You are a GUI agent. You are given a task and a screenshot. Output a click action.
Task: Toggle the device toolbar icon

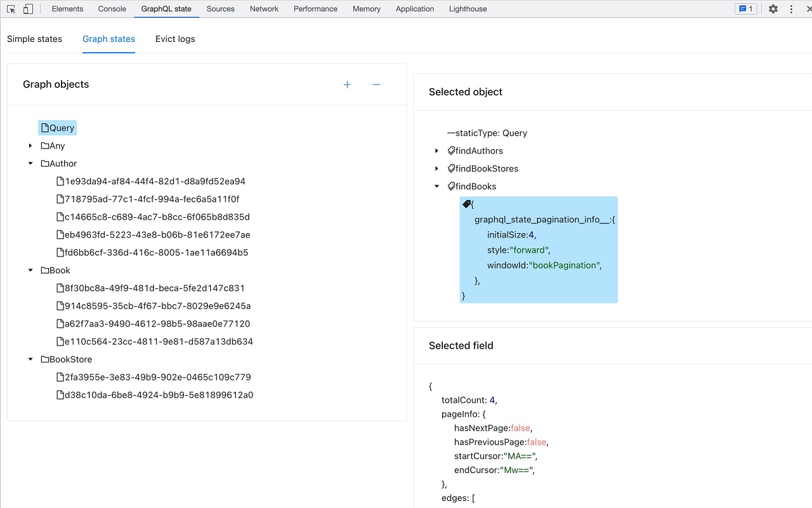28,9
